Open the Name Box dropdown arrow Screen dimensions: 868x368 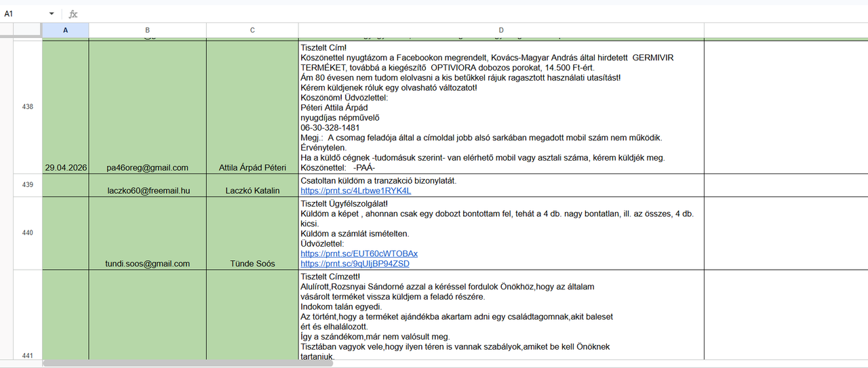click(52, 14)
